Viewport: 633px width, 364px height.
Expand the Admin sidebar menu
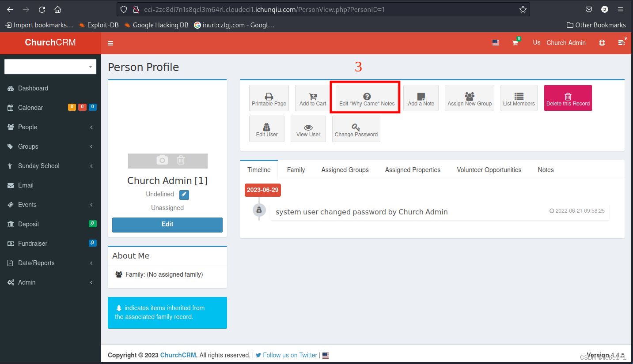(50, 282)
